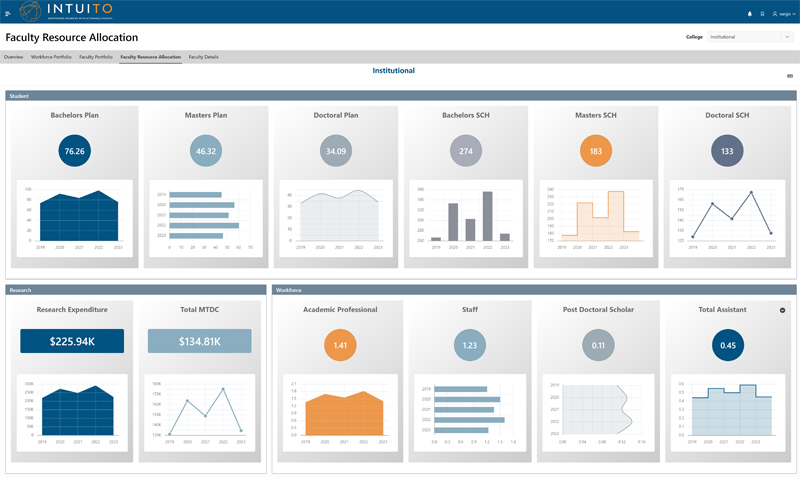
Task: Switch to the Faculty Details tab
Action: (x=204, y=57)
